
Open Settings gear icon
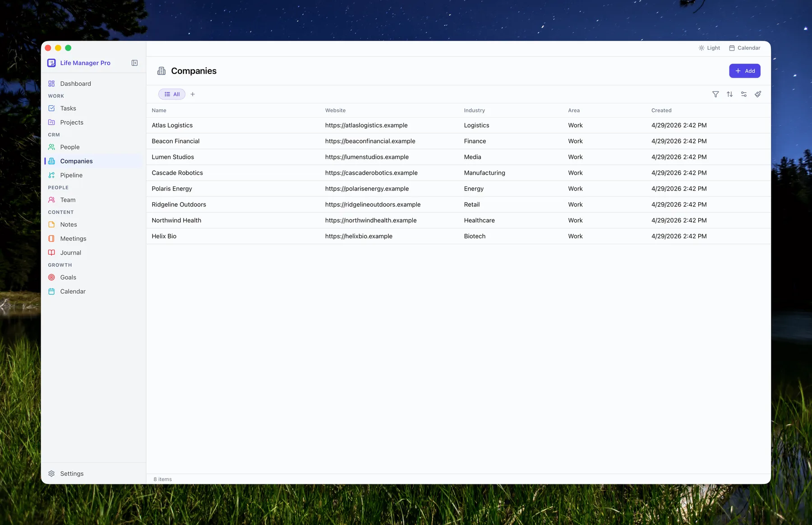(x=51, y=474)
